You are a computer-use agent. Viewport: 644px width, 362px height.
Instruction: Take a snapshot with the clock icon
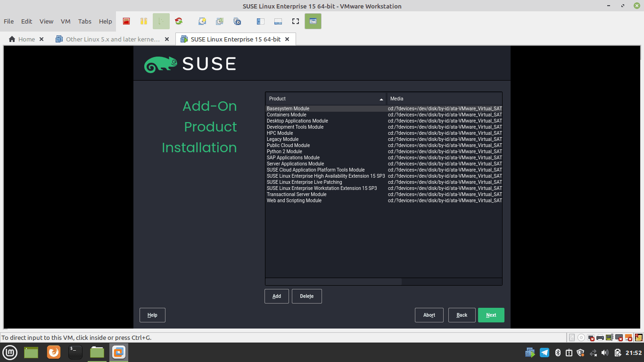tap(202, 21)
